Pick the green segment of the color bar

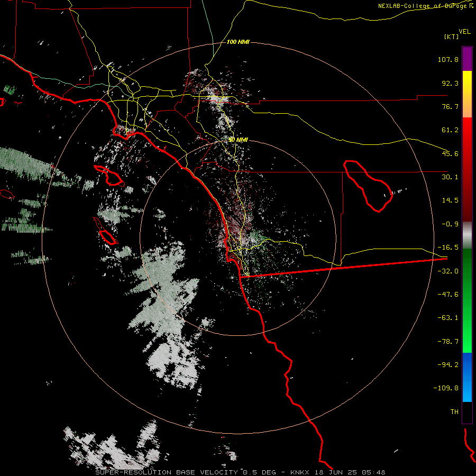click(x=467, y=300)
